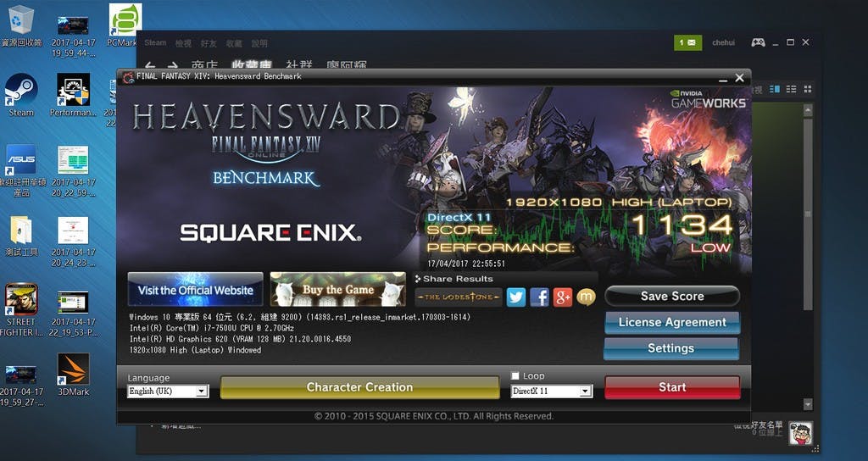Click the Save Score button
868x461 pixels.
pyautogui.click(x=672, y=296)
